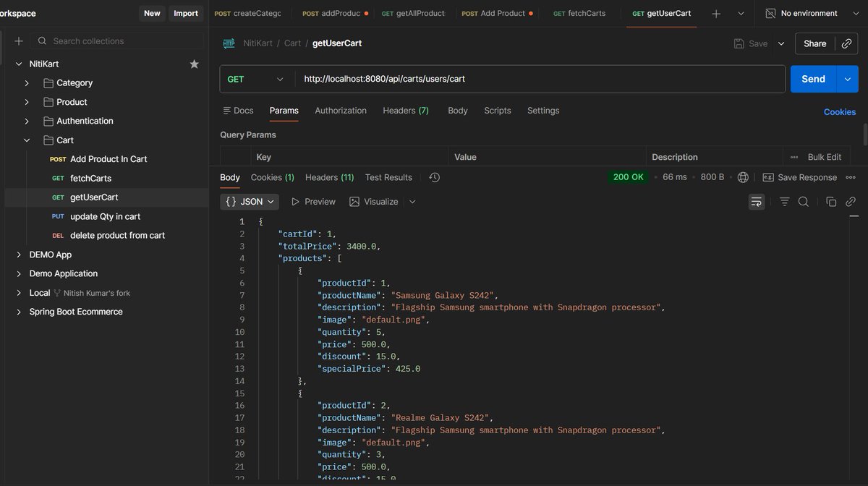The image size is (868, 486).
Task: Click search magnifier in collections field
Action: tap(43, 41)
